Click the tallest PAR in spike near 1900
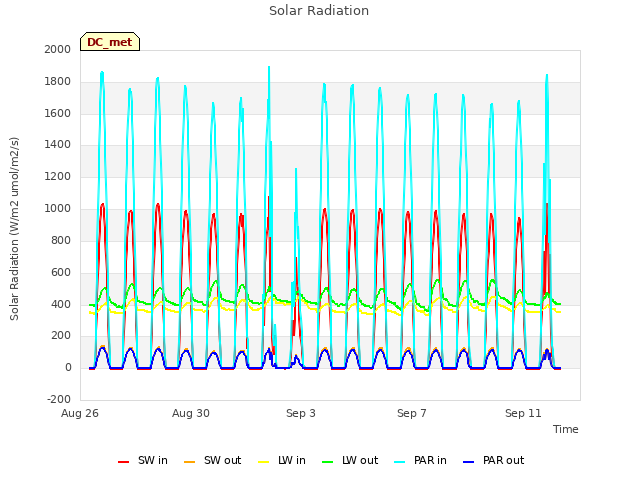Image resolution: width=640 pixels, height=480 pixels. (x=269, y=67)
